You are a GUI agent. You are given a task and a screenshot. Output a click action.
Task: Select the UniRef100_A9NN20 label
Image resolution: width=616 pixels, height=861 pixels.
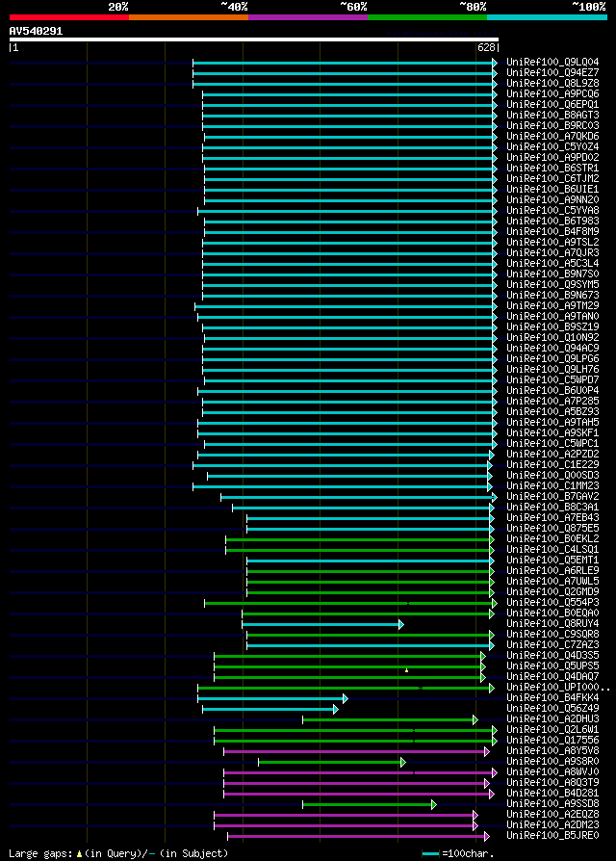[x=552, y=200]
